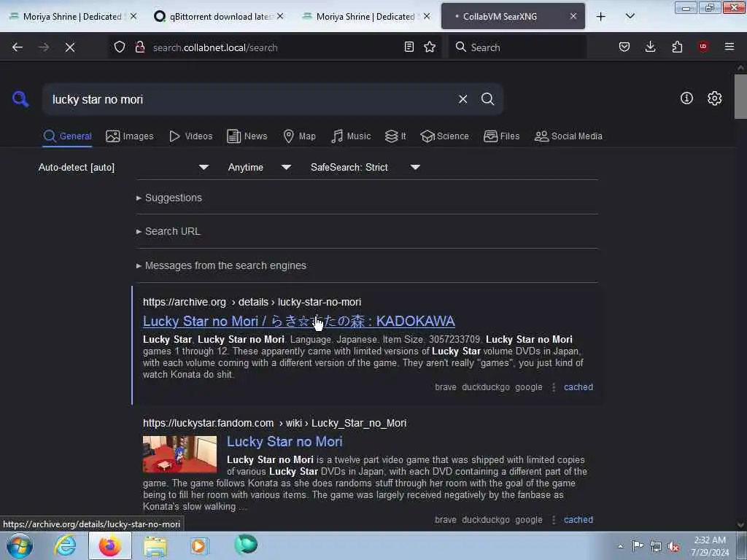Select the Map search category
The height and width of the screenshot is (560, 747).
[299, 136]
